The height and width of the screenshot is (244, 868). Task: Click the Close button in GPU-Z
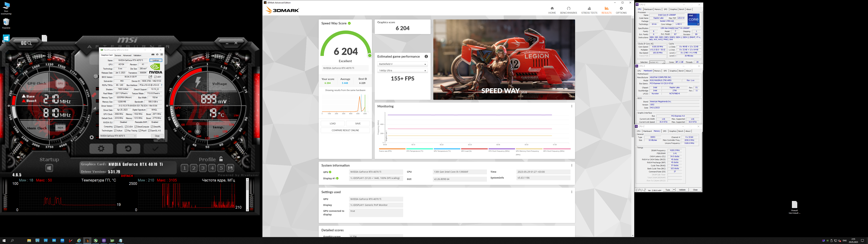pyautogui.click(x=157, y=136)
